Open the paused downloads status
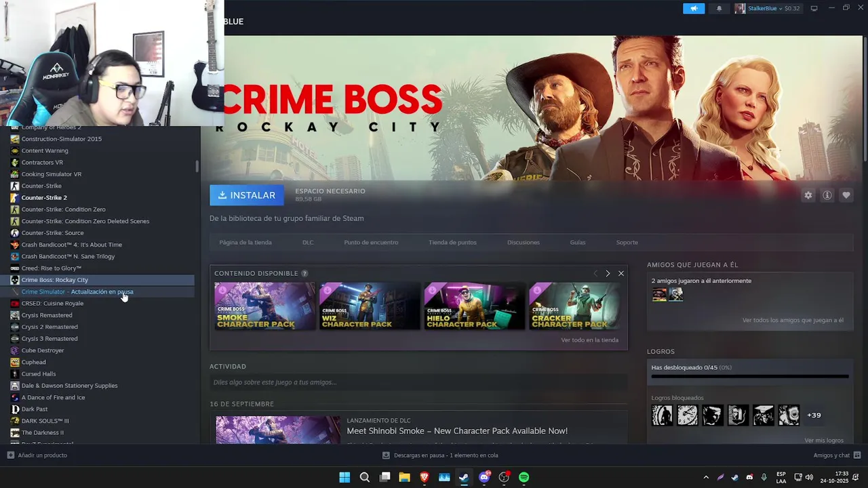The height and width of the screenshot is (488, 868). tap(440, 455)
